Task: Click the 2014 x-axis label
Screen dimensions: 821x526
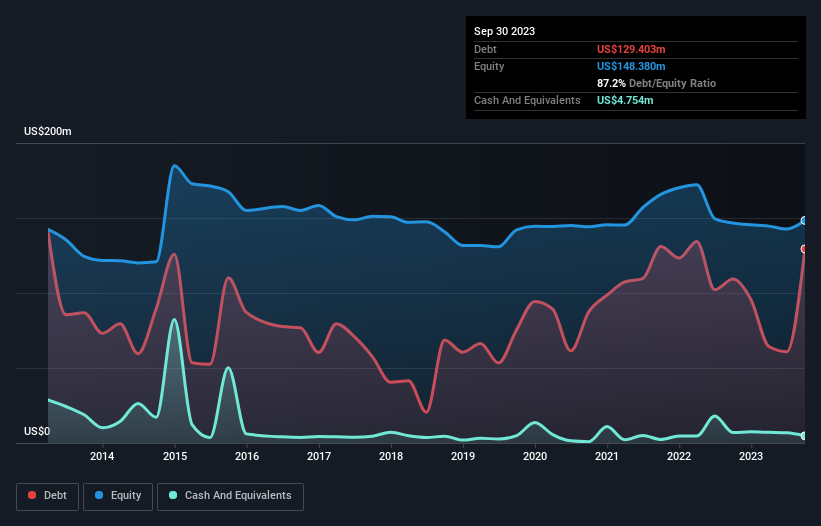Action: (x=102, y=456)
